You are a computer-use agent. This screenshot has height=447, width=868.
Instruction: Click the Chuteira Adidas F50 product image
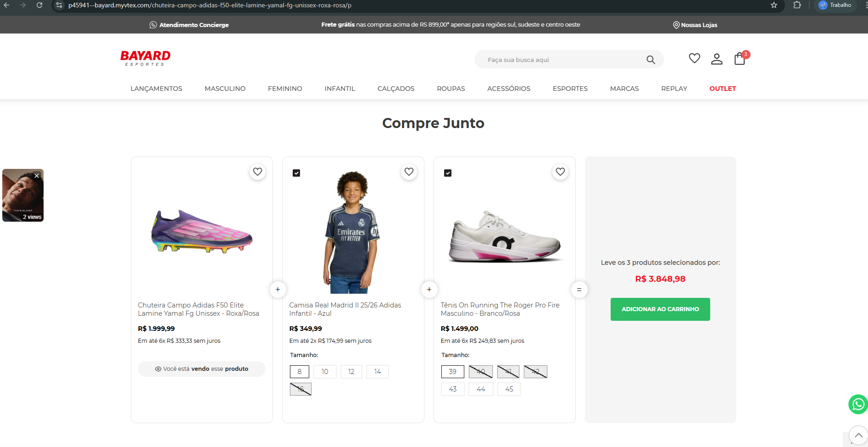pyautogui.click(x=202, y=232)
